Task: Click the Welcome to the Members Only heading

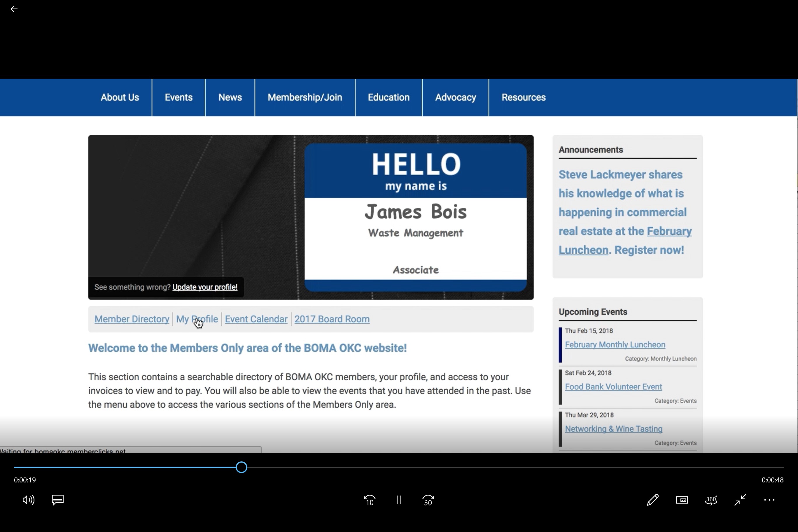Action: point(247,348)
